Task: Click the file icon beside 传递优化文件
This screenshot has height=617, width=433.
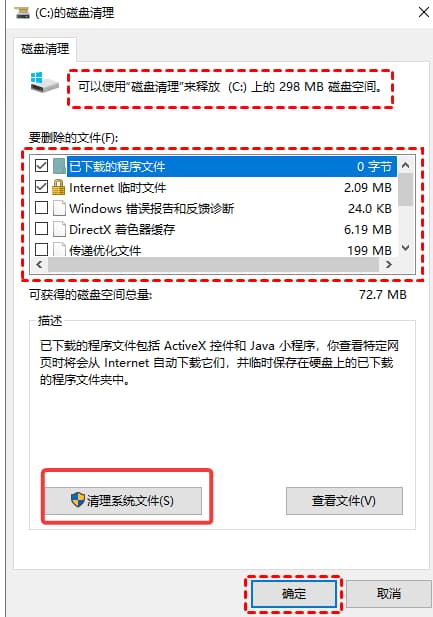Action: tap(59, 249)
